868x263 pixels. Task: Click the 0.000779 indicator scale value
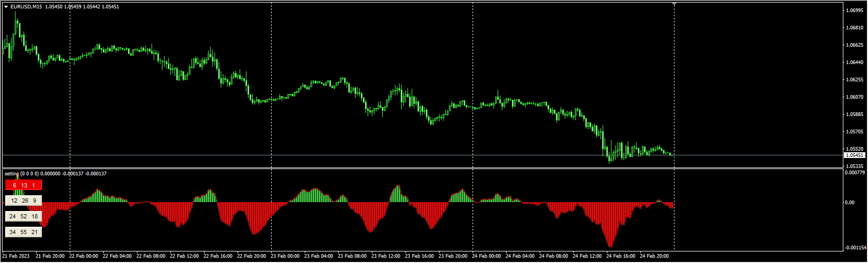pos(855,173)
